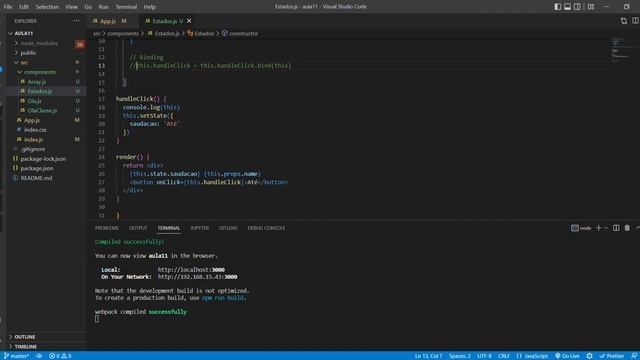The height and width of the screenshot is (360, 640).
Task: Open App.js file in the explorer tree
Action: pyautogui.click(x=32, y=120)
